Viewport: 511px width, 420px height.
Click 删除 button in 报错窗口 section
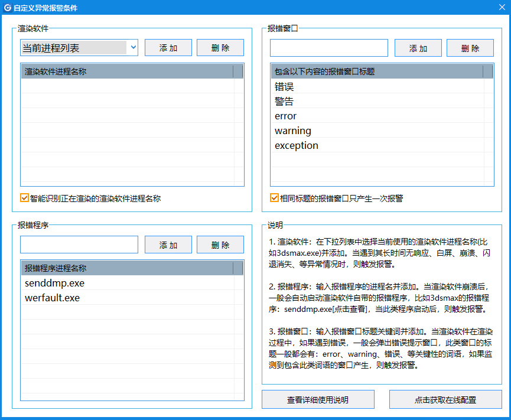[x=470, y=48]
